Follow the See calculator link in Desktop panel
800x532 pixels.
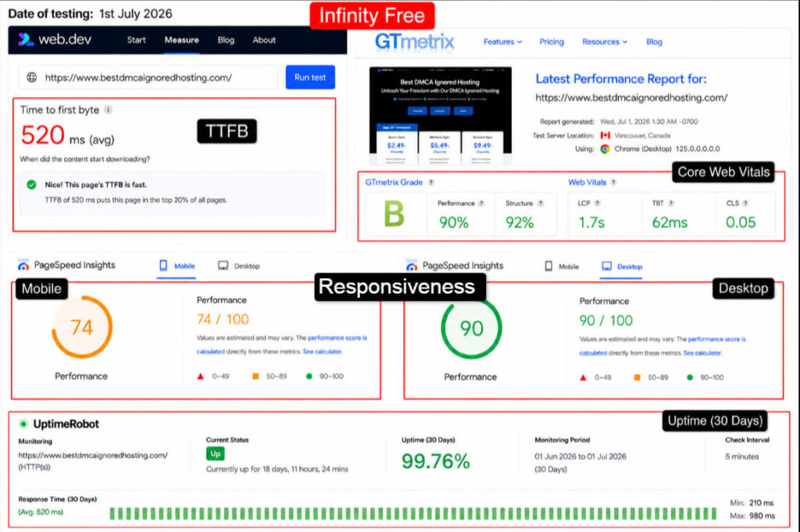(702, 353)
